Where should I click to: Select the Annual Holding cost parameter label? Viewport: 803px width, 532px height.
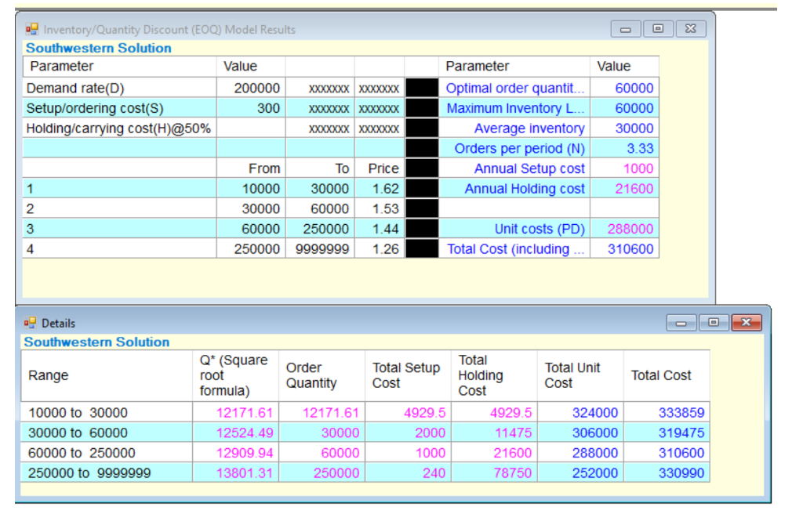524,189
